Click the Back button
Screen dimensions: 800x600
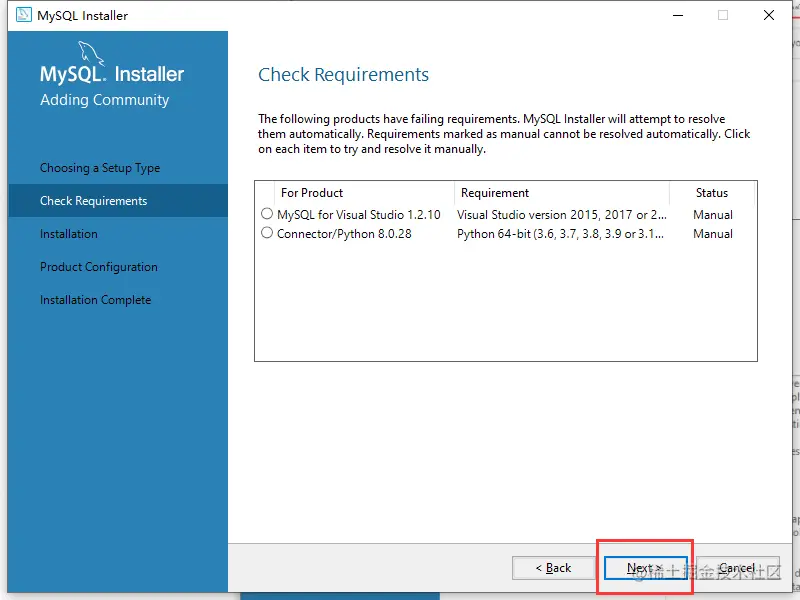coord(554,568)
